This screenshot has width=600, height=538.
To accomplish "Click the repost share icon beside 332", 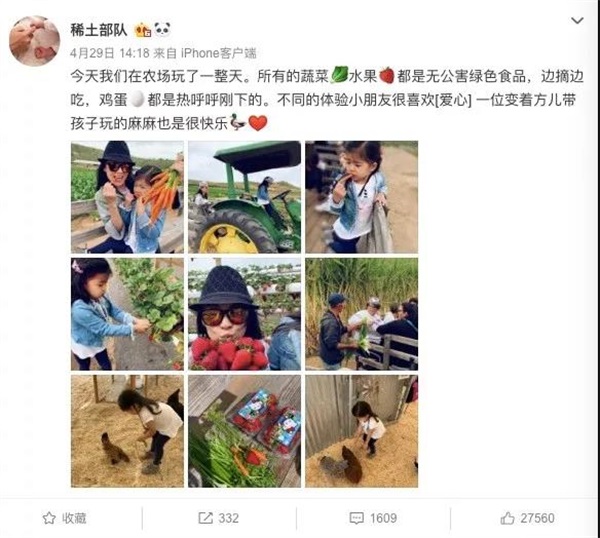I will tap(205, 518).
